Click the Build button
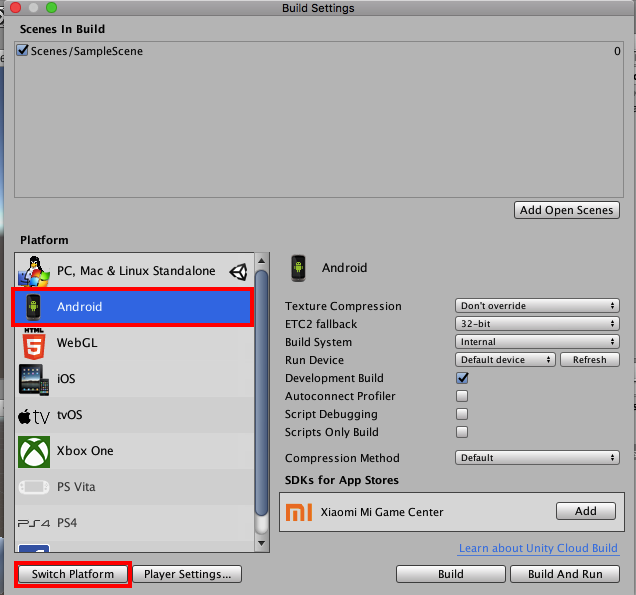This screenshot has height=595, width=636. [451, 574]
